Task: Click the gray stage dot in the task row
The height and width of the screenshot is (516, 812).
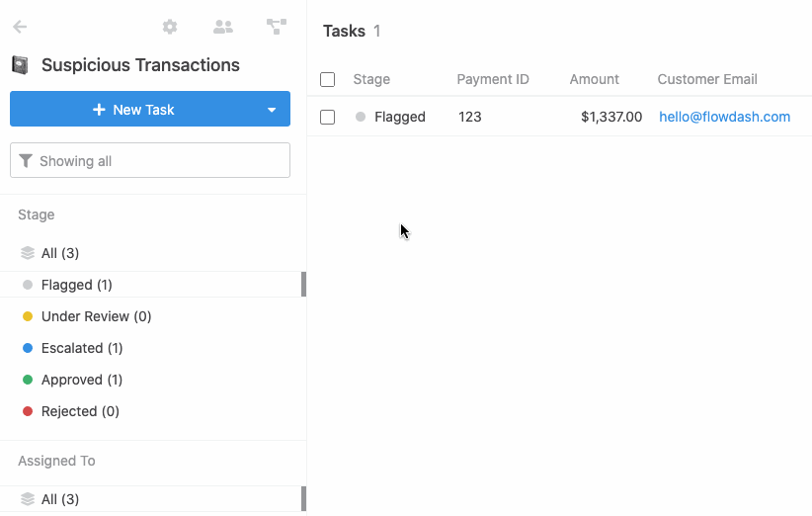Action: pos(361,117)
